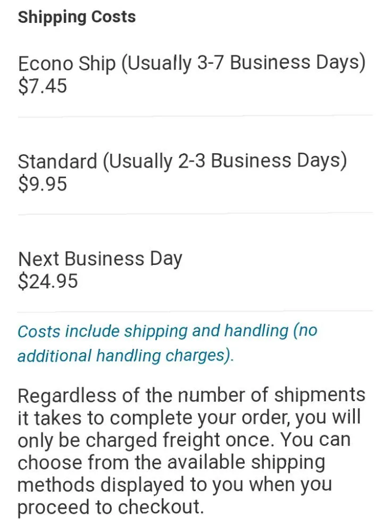Click the divider below the $7.45 price

point(195,115)
